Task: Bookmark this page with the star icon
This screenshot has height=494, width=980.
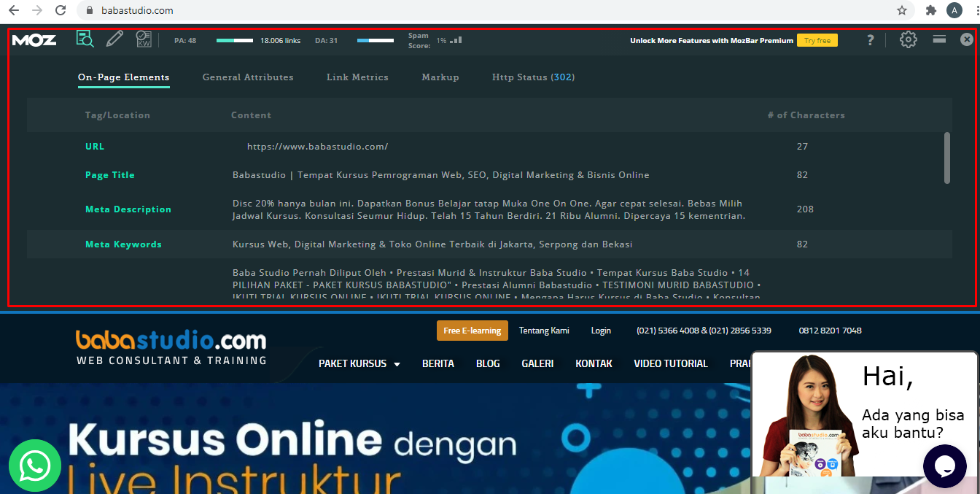Action: tap(902, 11)
